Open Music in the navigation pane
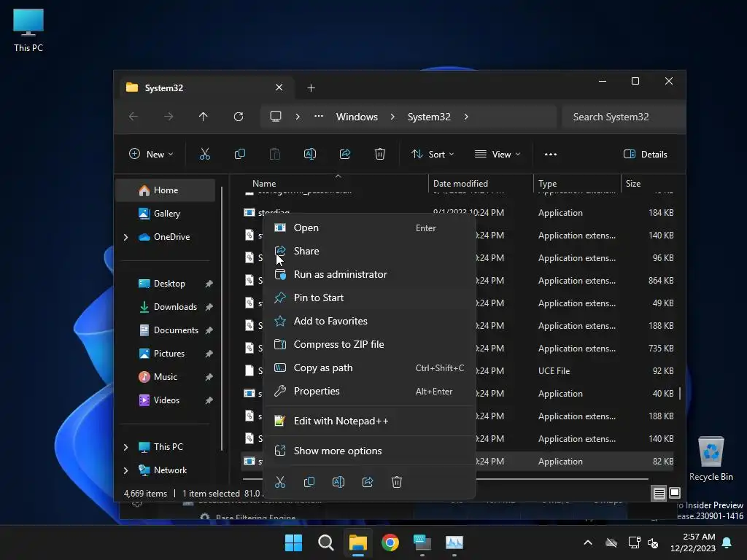 coord(166,377)
